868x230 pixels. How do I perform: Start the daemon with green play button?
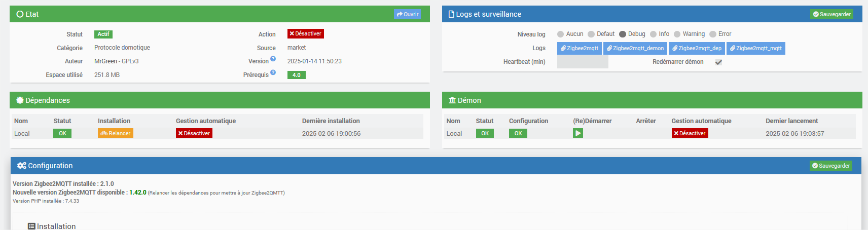[578, 133]
